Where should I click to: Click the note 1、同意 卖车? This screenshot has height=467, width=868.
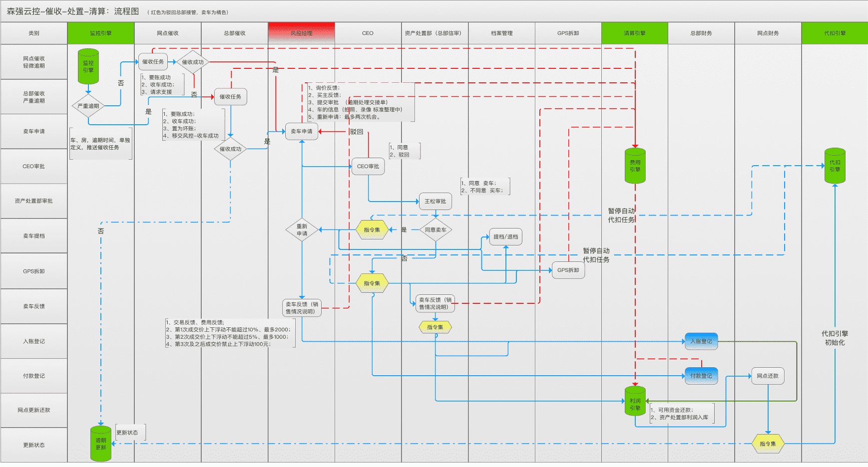[485, 187]
